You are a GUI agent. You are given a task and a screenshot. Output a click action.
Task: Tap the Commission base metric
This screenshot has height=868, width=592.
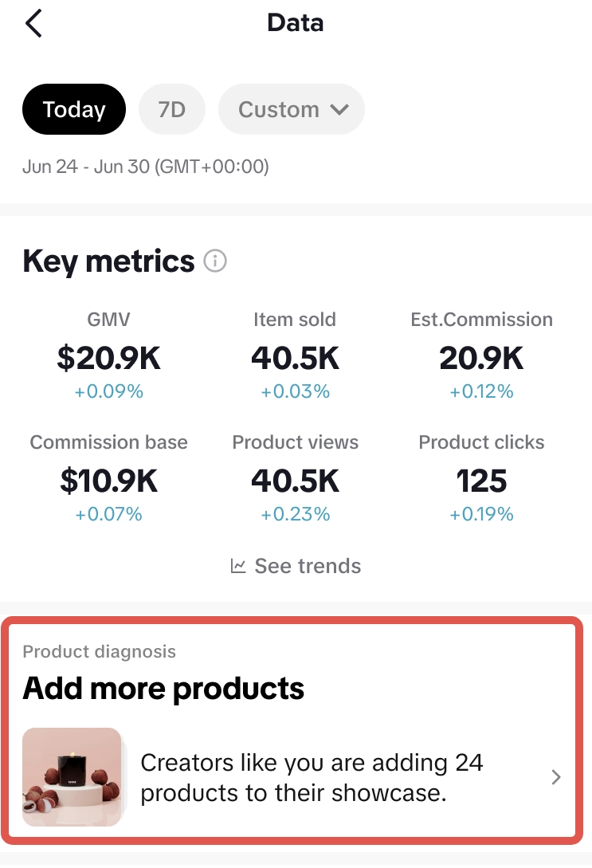click(x=109, y=481)
